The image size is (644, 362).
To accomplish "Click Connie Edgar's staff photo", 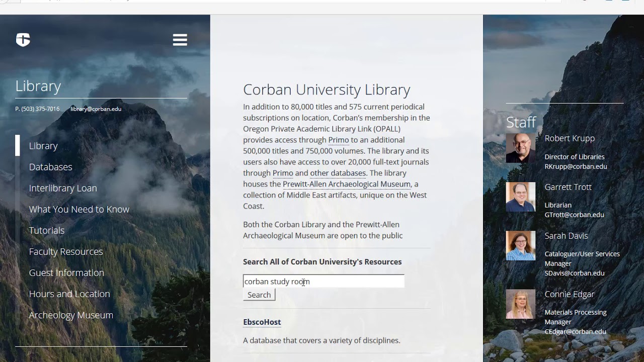I will pos(521,304).
